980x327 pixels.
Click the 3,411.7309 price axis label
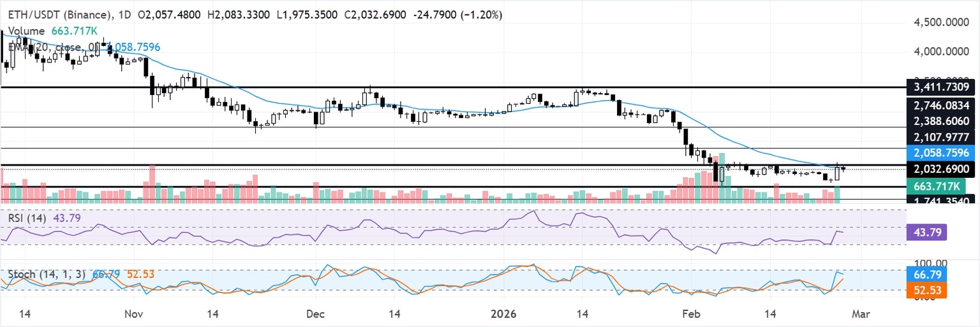pyautogui.click(x=942, y=87)
